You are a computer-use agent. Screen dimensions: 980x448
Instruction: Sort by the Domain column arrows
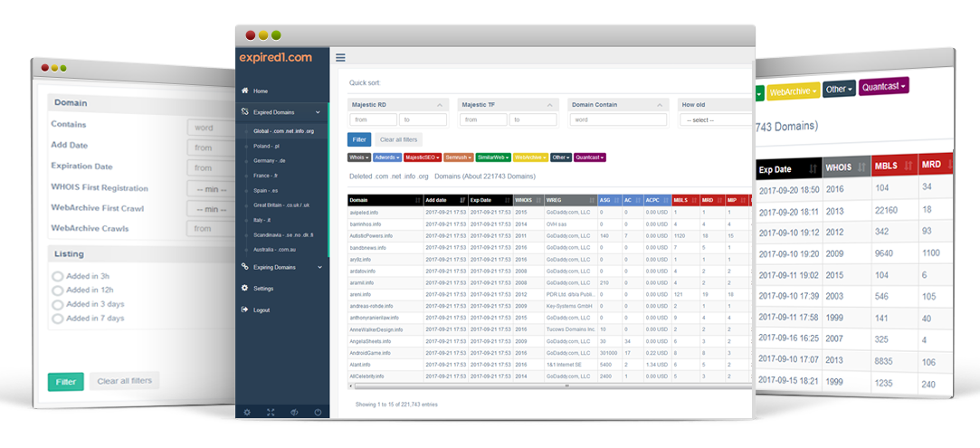417,201
